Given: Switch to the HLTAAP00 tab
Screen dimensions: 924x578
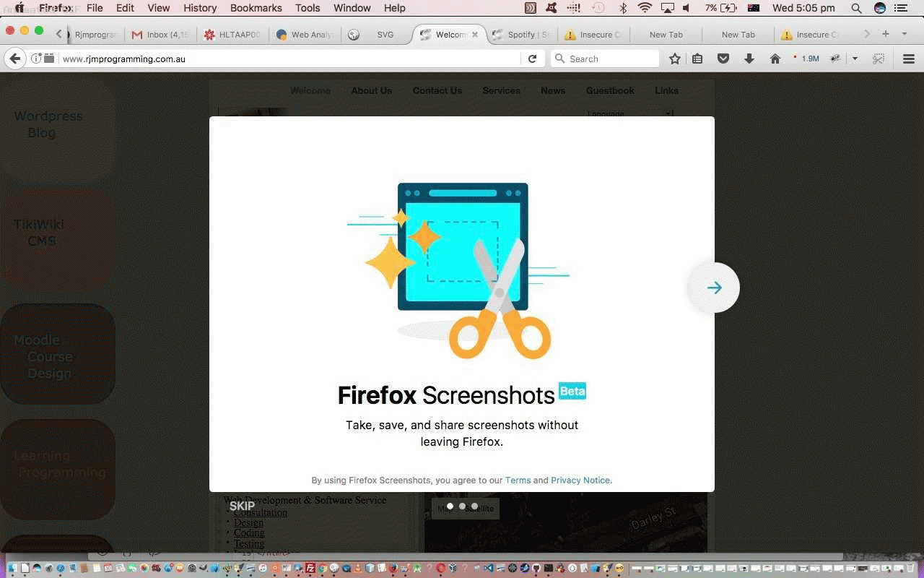Looking at the screenshot, I should point(232,35).
